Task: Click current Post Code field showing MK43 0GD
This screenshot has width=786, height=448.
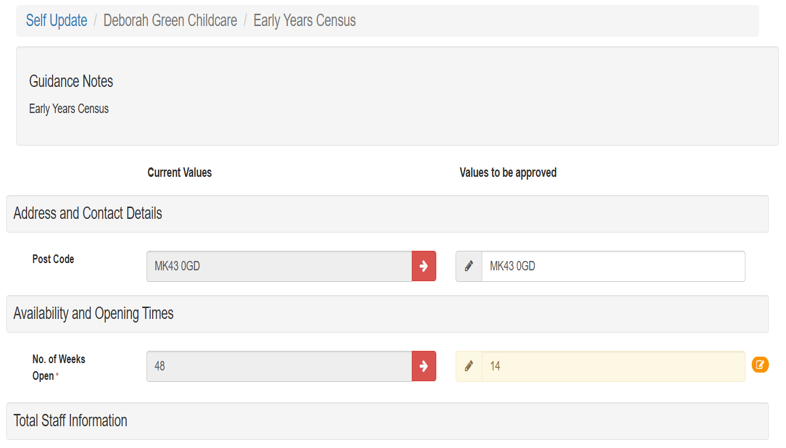Action: coord(278,266)
